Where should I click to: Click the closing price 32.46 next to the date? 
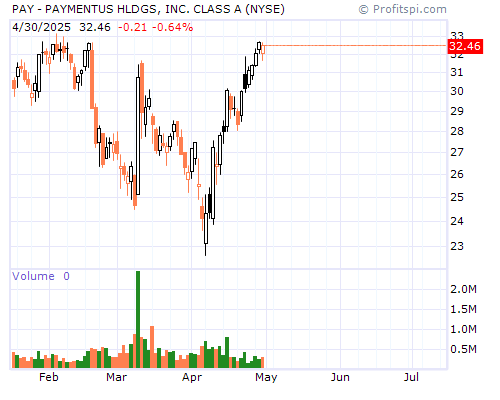(x=95, y=27)
